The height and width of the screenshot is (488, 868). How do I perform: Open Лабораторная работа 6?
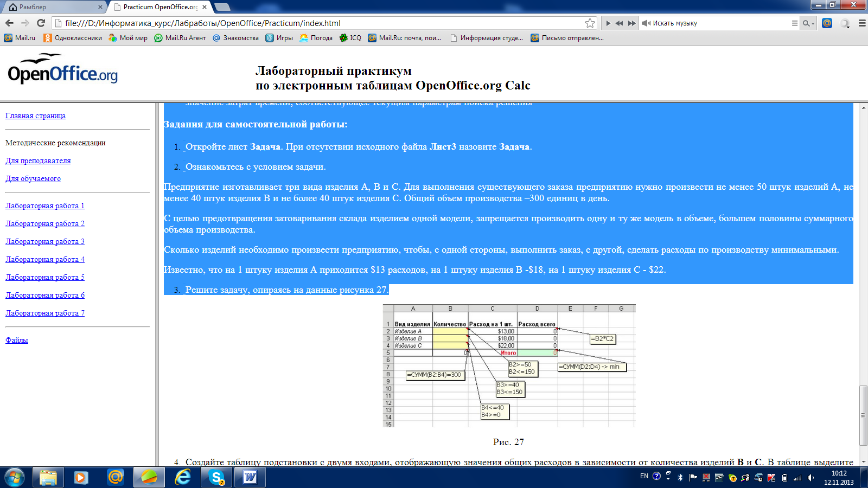45,295
